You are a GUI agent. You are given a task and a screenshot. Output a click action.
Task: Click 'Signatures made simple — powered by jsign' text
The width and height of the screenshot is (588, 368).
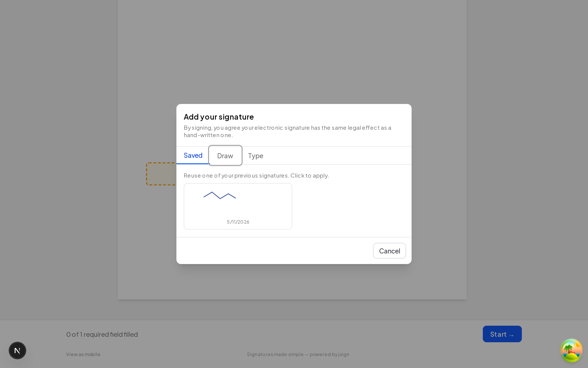pyautogui.click(x=298, y=354)
